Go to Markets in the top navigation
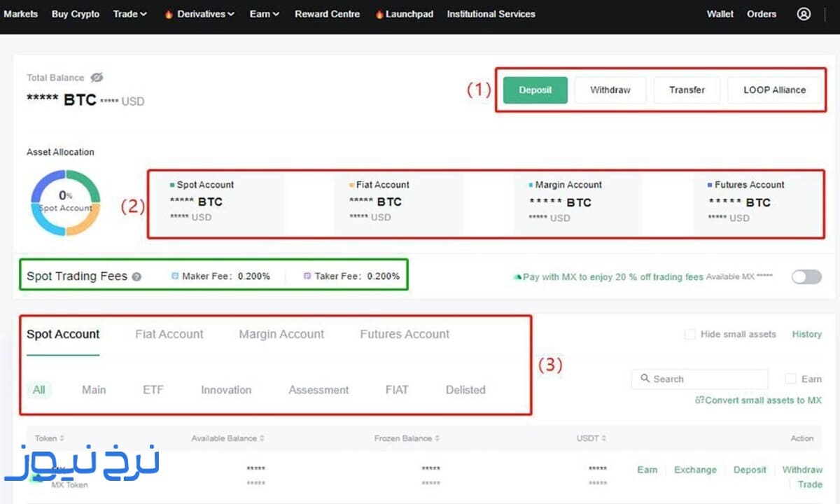 (21, 14)
